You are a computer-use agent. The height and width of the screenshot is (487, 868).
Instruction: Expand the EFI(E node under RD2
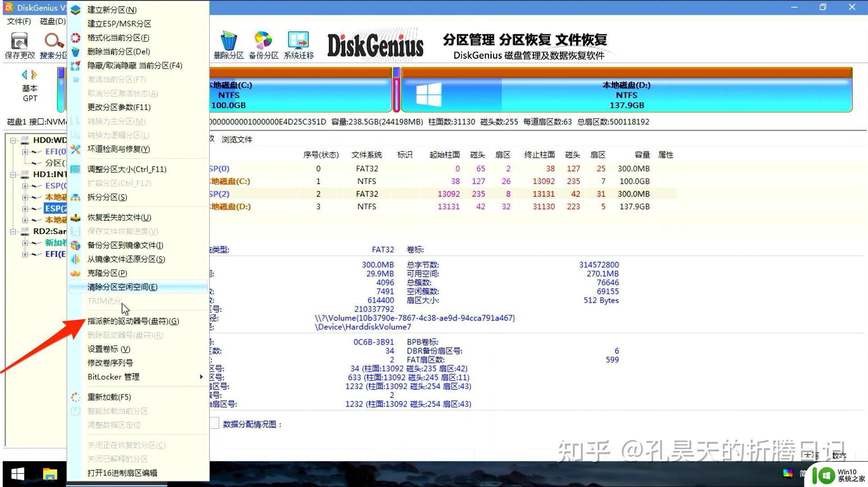pyautogui.click(x=25, y=254)
